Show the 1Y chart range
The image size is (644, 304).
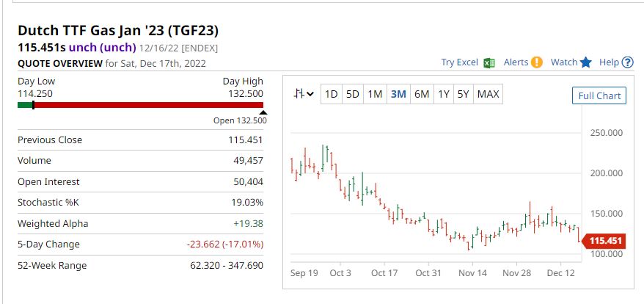(x=444, y=94)
